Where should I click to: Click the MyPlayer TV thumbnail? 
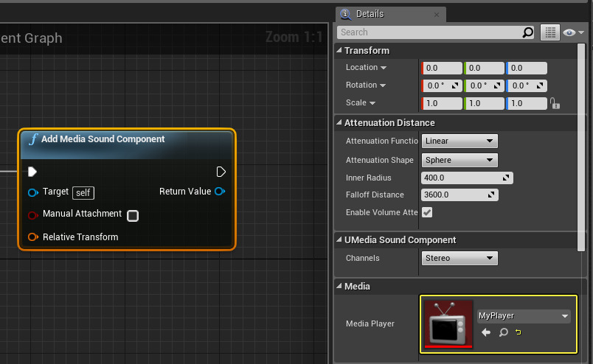(446, 324)
